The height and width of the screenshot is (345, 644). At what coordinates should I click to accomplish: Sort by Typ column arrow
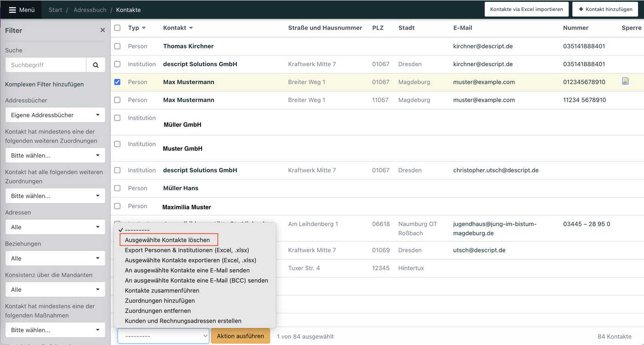tap(144, 28)
